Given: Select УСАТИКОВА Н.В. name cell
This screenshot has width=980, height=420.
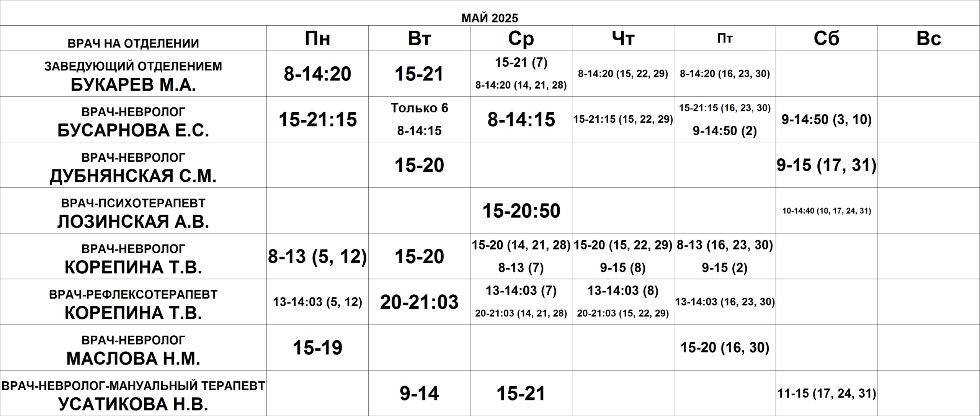Looking at the screenshot, I should point(133,393).
